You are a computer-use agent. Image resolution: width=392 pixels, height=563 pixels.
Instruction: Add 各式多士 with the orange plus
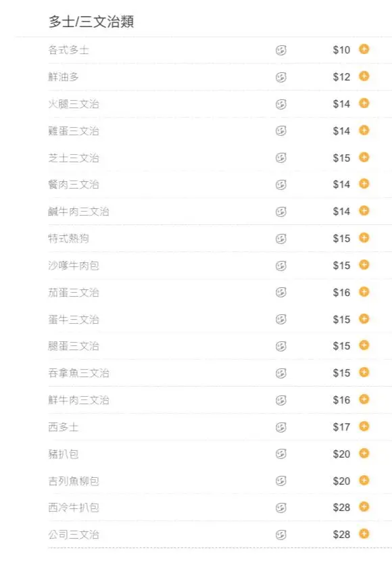point(364,49)
